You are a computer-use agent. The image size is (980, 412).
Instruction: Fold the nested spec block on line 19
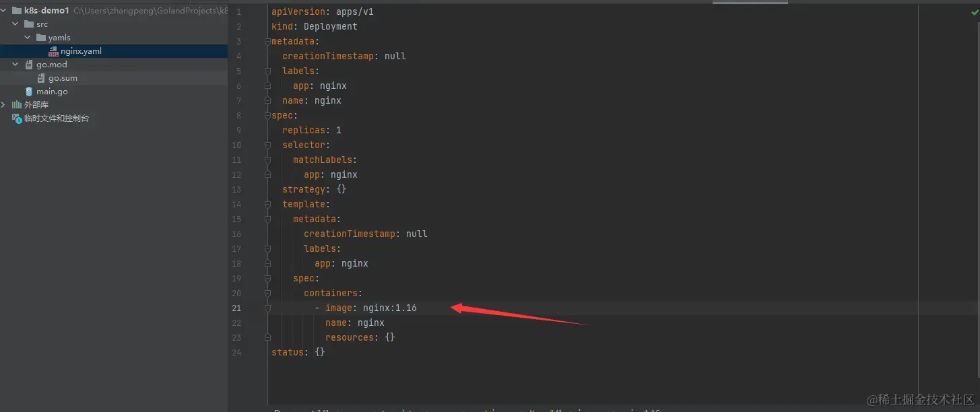coord(267,279)
